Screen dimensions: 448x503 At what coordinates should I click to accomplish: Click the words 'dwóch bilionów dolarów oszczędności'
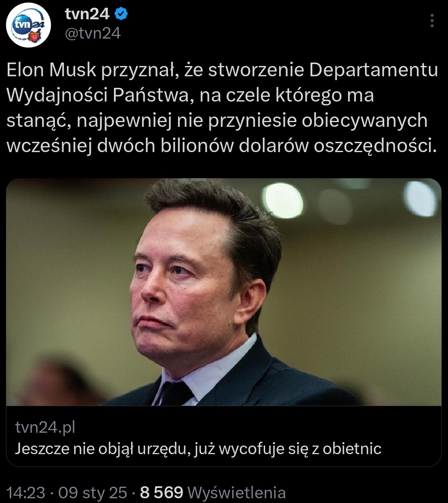[267, 146]
